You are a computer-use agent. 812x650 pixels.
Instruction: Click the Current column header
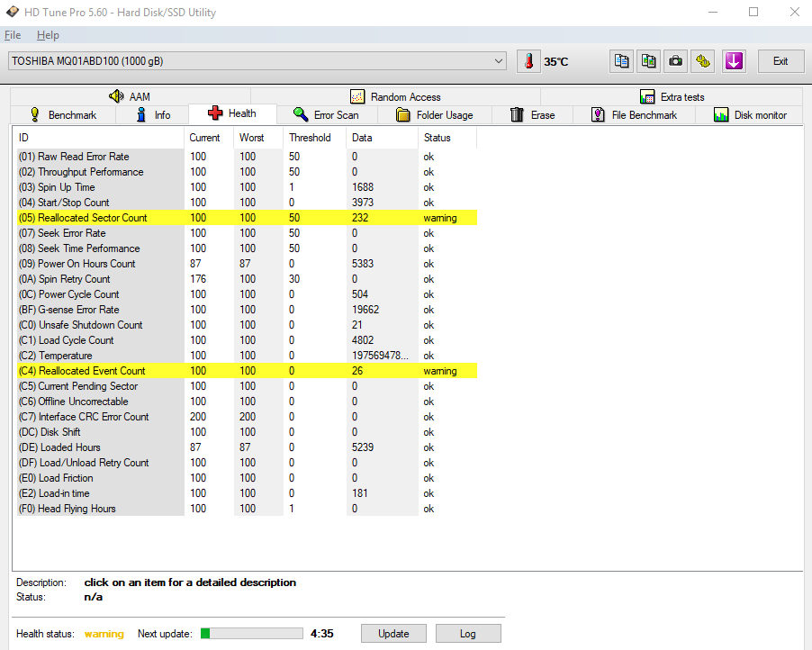tap(209, 138)
